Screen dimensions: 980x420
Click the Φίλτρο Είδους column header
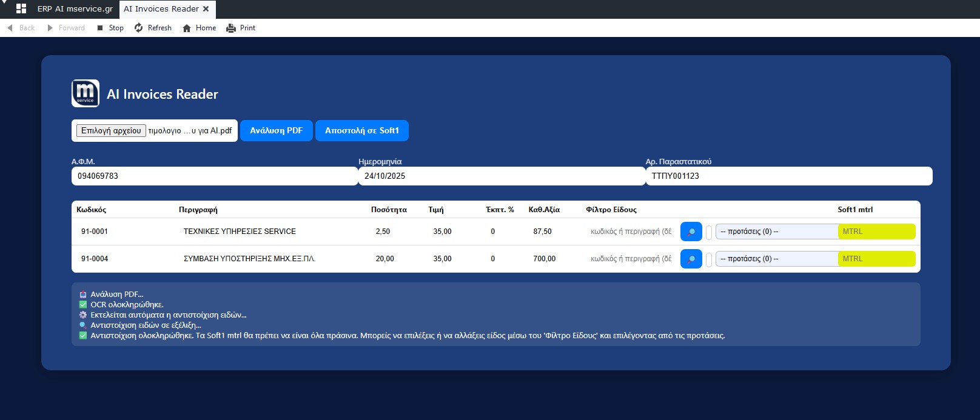pos(611,210)
